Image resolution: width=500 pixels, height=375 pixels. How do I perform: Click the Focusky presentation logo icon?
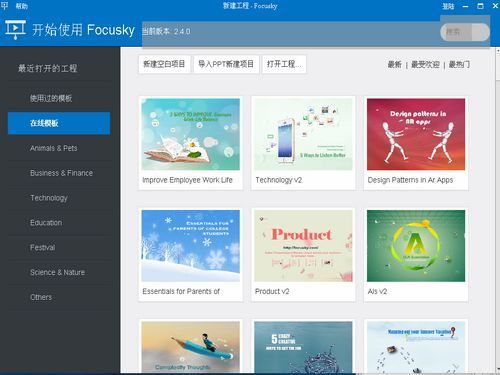[x=15, y=30]
